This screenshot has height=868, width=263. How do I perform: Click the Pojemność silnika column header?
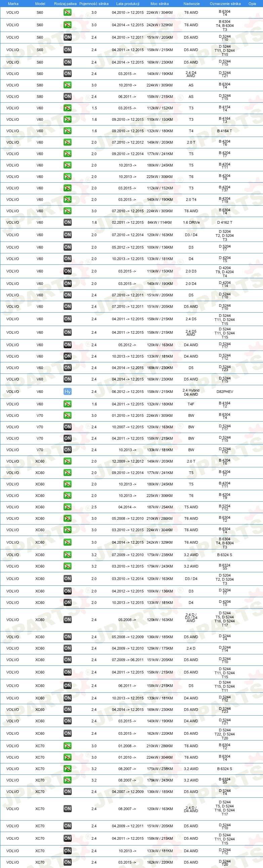point(94,4)
